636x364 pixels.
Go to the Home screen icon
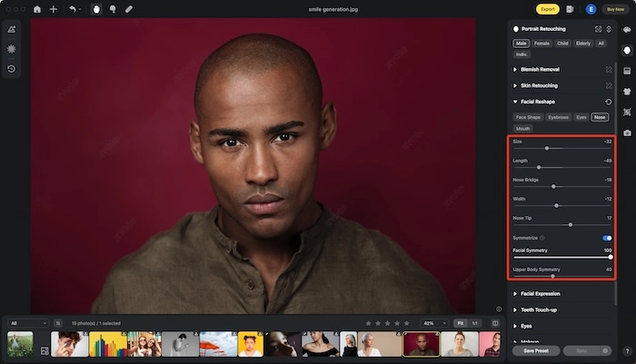click(x=37, y=9)
